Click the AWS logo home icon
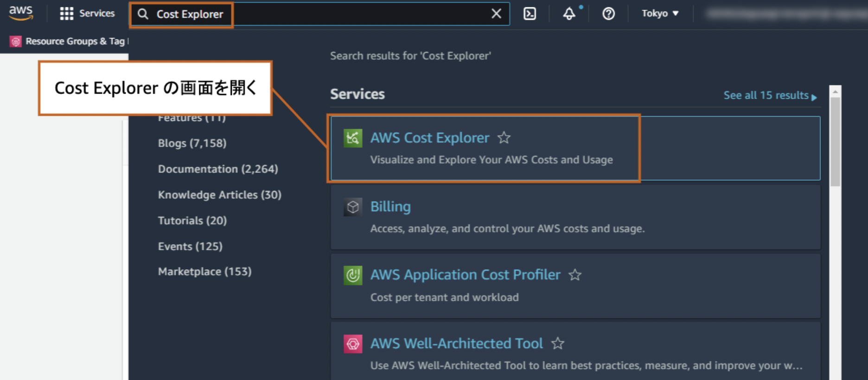This screenshot has height=380, width=868. pyautogui.click(x=21, y=13)
